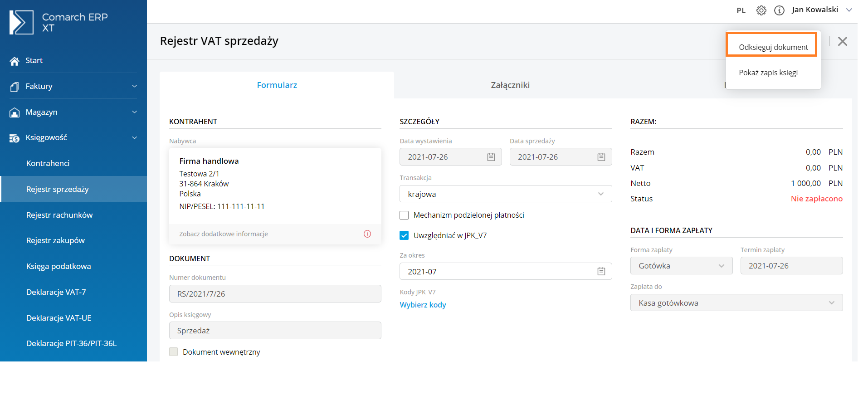
Task: Open calendar for Data wystawienia
Action: point(491,157)
